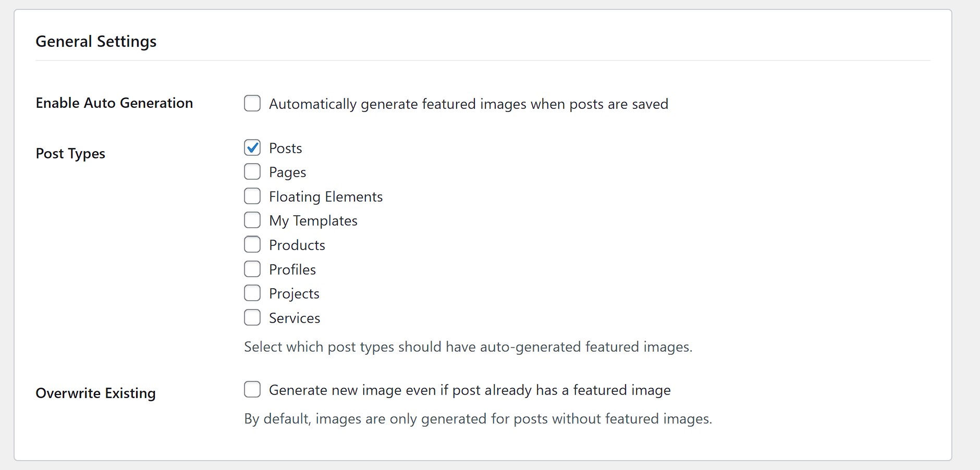
Task: Click the 'Overwrite Existing' row title
Action: tap(95, 393)
